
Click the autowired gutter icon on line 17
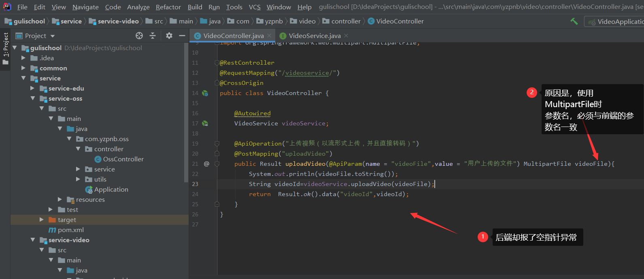[x=205, y=123]
